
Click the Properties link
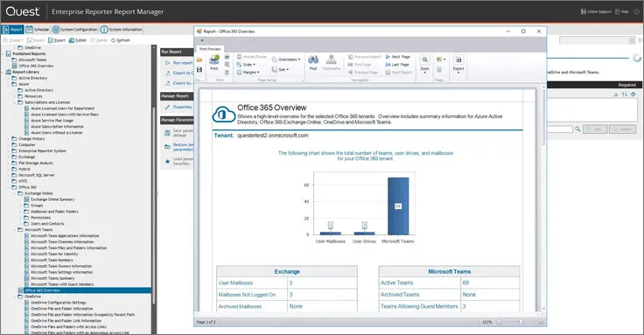(182, 107)
